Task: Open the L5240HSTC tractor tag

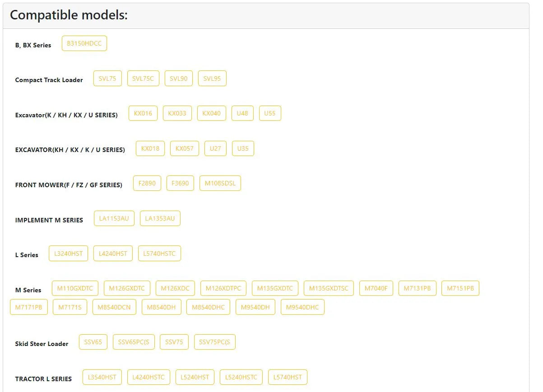Action: [x=241, y=377]
